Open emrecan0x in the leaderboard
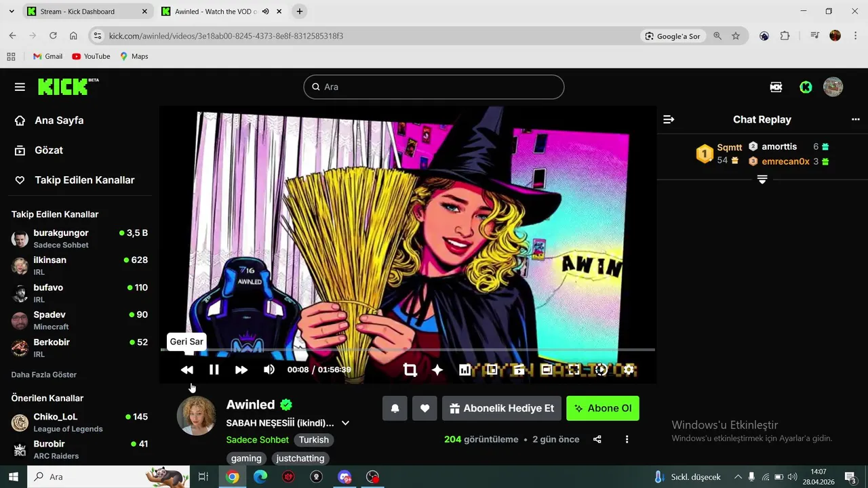This screenshot has width=868, height=488. [785, 161]
